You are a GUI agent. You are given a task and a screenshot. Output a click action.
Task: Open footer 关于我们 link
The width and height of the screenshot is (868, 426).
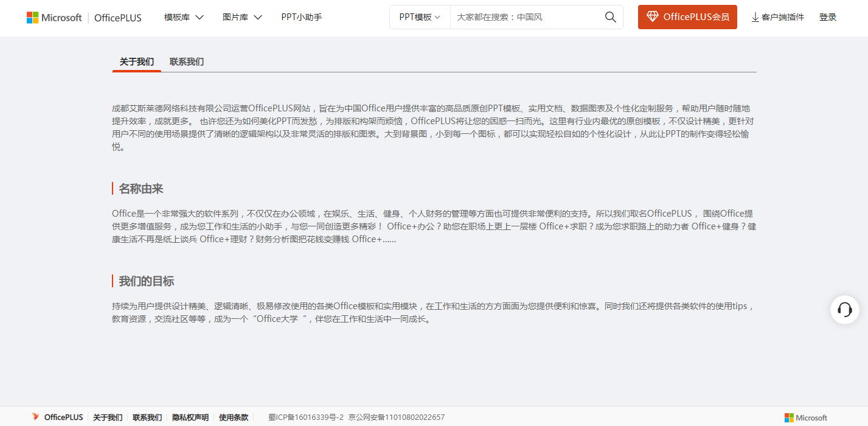[x=108, y=417]
